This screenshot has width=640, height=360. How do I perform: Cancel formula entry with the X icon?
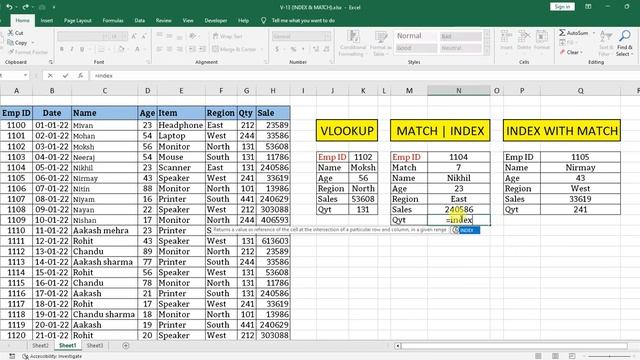50,76
